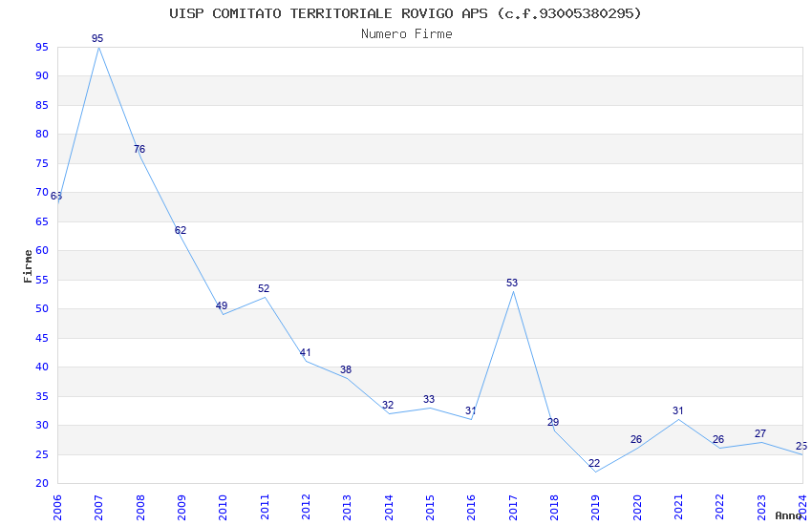Click the 2023 year label on the x-axis

[761, 508]
